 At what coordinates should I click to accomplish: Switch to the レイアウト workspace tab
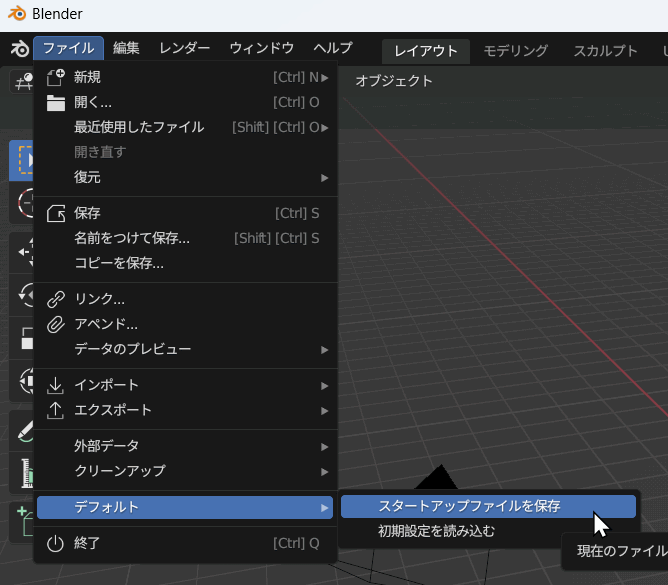click(x=426, y=51)
